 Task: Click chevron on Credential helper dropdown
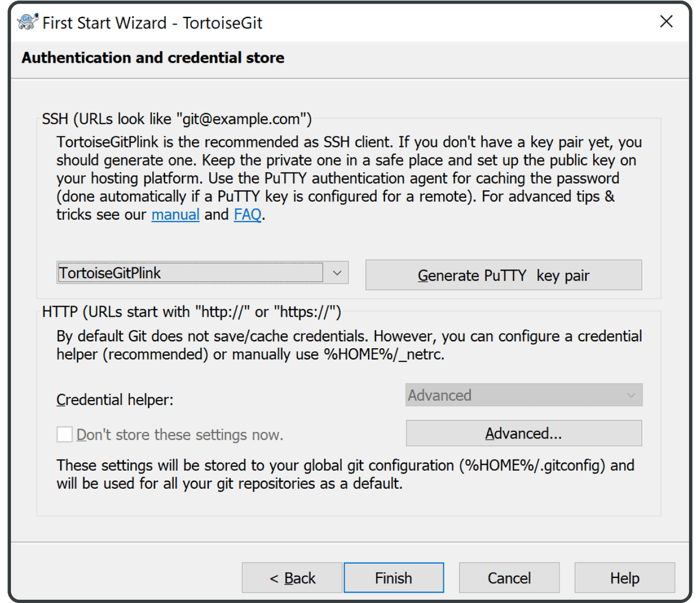point(631,395)
